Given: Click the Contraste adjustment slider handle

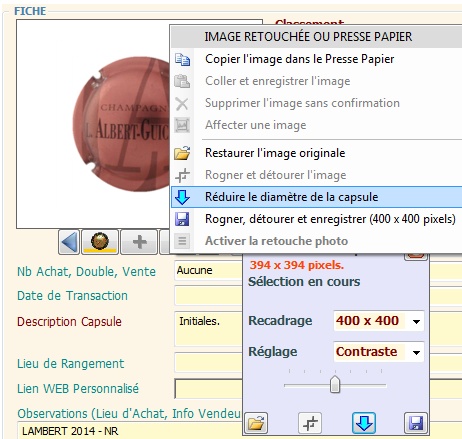Looking at the screenshot, I should 335,384.
